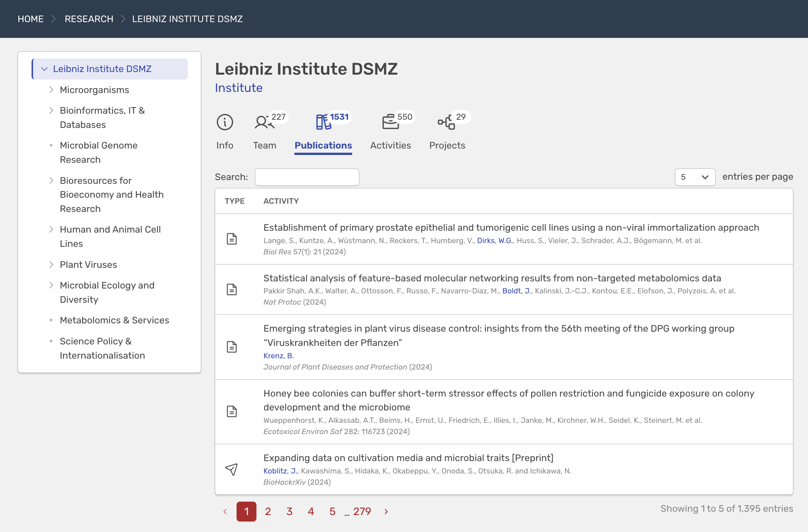The image size is (808, 532).
Task: Click the Activities briefcase icon
Action: tap(390, 122)
